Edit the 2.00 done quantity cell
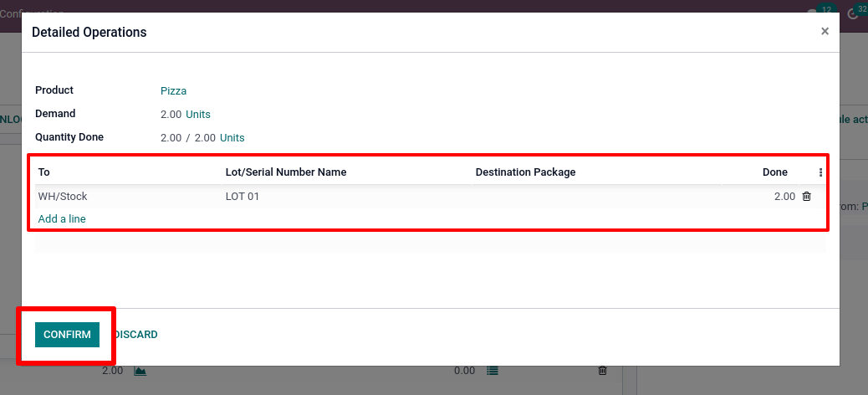Image resolution: width=868 pixels, height=395 pixels. point(784,197)
